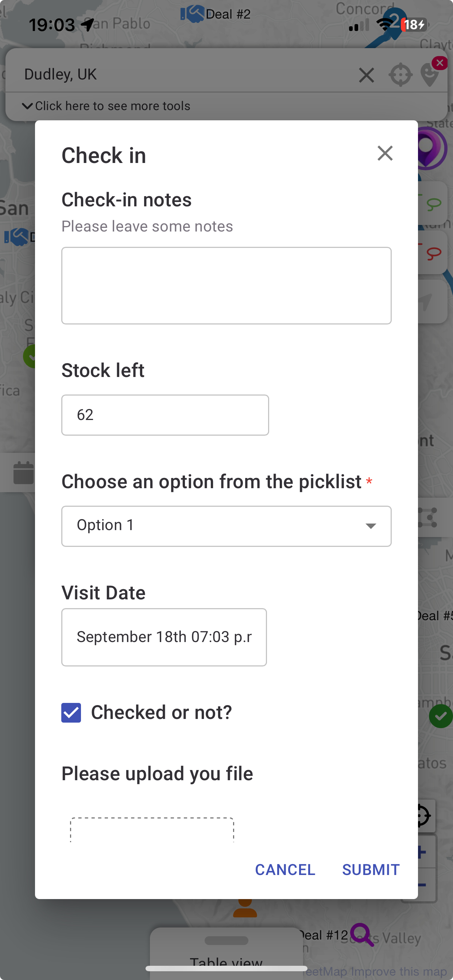Close the Check in dialog
Viewport: 453px width, 980px height.
(385, 153)
